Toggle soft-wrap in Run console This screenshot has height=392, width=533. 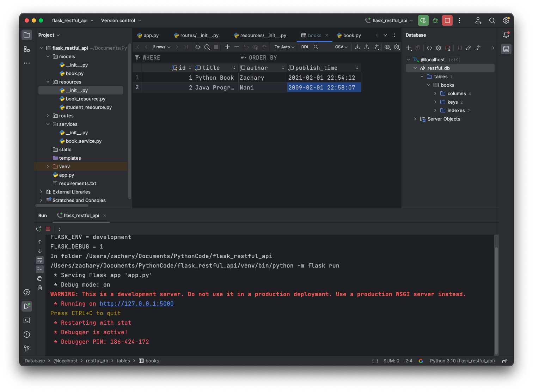[x=40, y=260]
